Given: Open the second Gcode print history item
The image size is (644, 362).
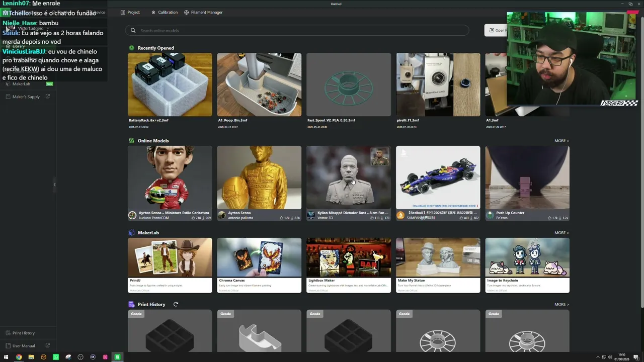Looking at the screenshot, I should (x=259, y=331).
